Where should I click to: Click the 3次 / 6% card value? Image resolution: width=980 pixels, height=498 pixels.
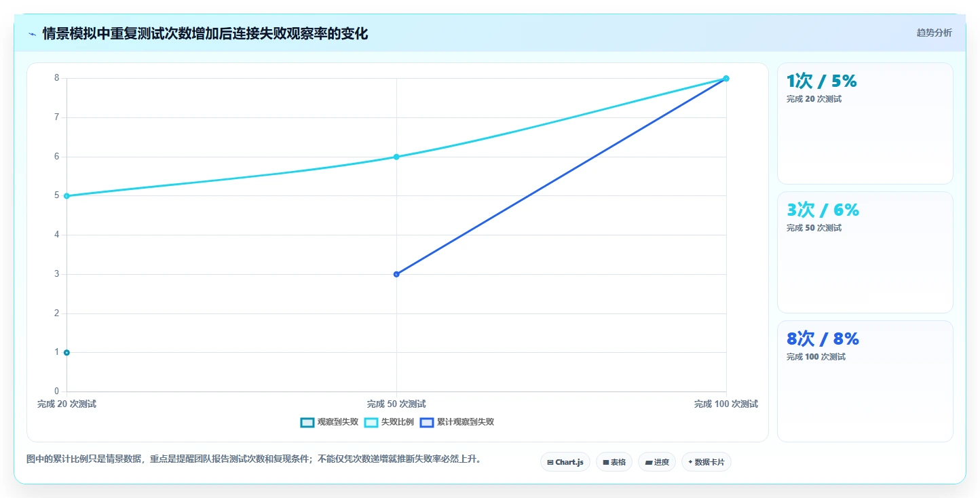pyautogui.click(x=823, y=210)
